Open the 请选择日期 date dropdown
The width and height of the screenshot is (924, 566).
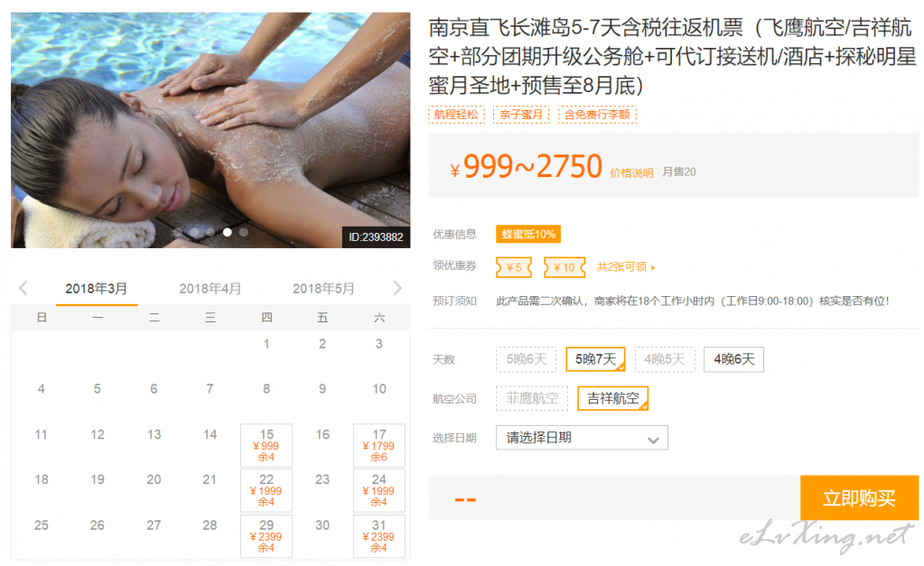coord(582,438)
